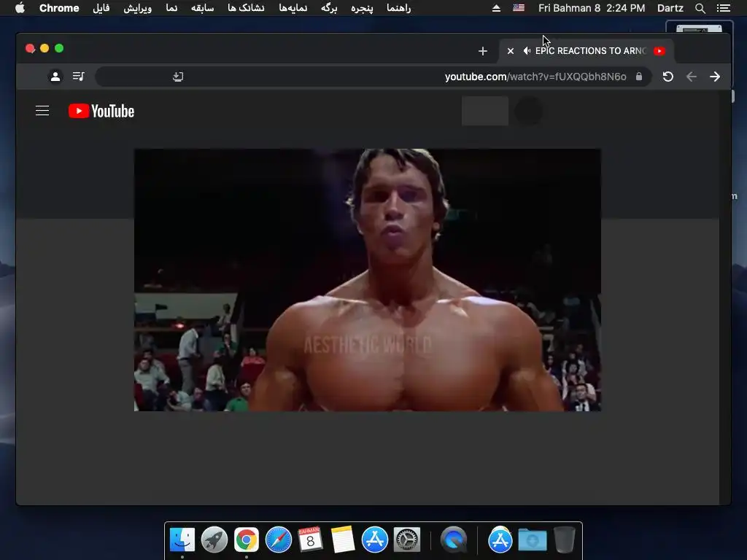
Task: Open the نما menu
Action: pyautogui.click(x=171, y=8)
